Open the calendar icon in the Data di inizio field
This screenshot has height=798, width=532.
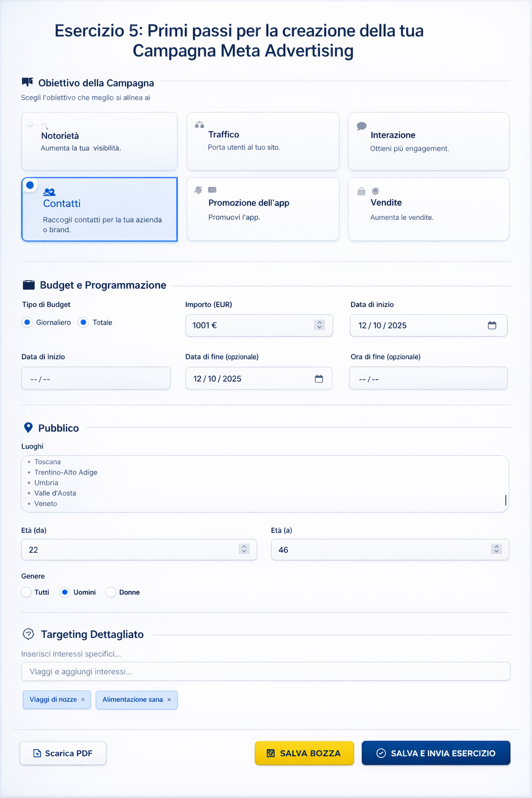493,325
